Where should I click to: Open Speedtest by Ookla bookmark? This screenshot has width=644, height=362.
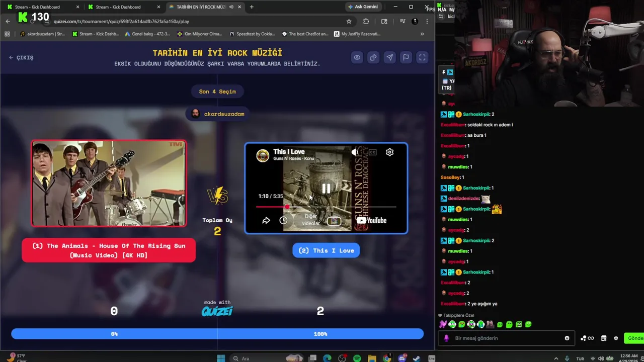point(252,34)
